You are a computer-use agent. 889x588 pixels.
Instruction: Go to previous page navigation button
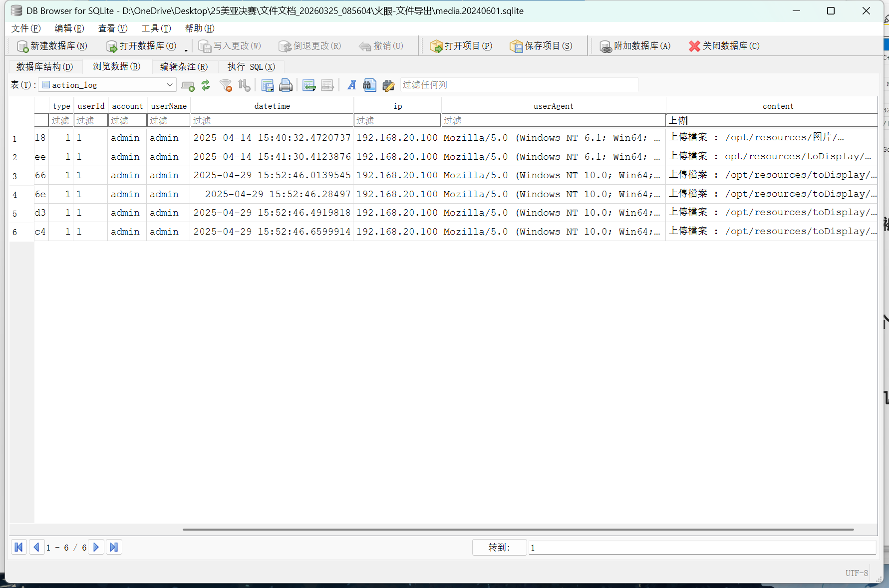click(36, 547)
